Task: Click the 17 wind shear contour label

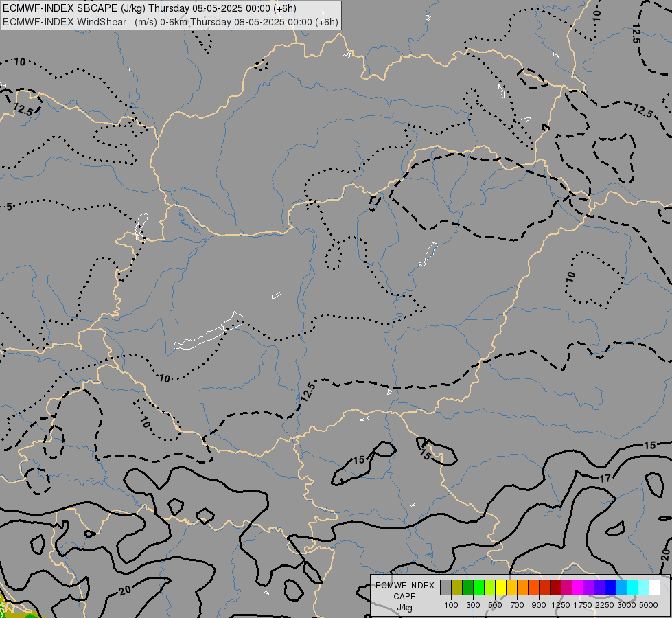Action: pyautogui.click(x=605, y=478)
